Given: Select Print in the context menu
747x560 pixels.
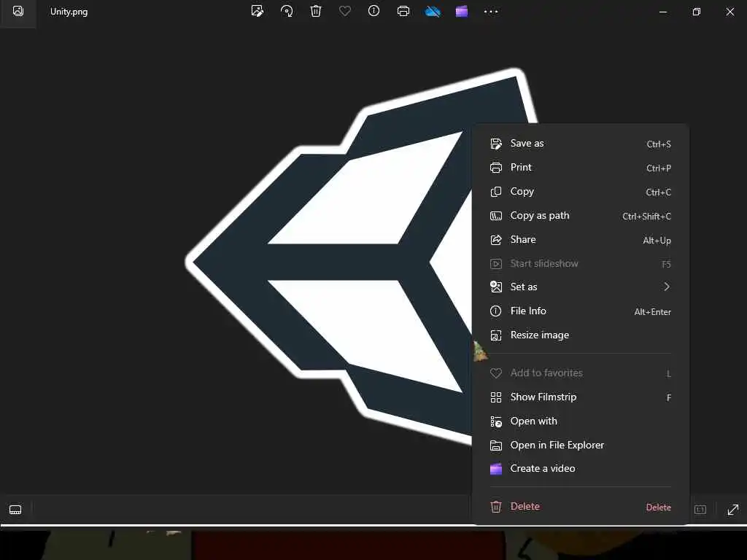Looking at the screenshot, I should click(580, 168).
